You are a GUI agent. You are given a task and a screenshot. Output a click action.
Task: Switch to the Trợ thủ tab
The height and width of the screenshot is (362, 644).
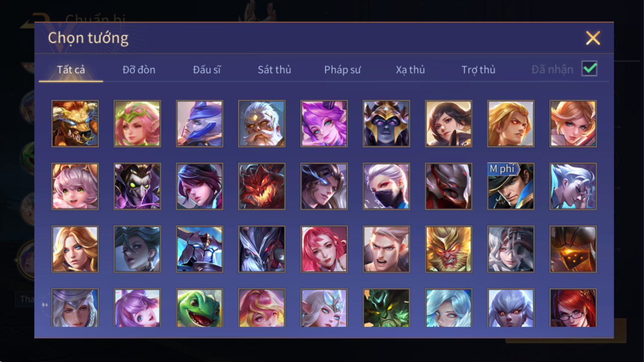coord(478,70)
